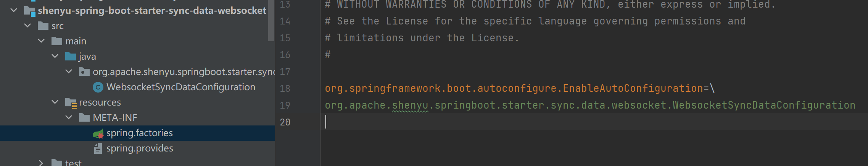Click the spring.factories leaf file icon
Screen dimensions: 868x166
click(x=98, y=133)
